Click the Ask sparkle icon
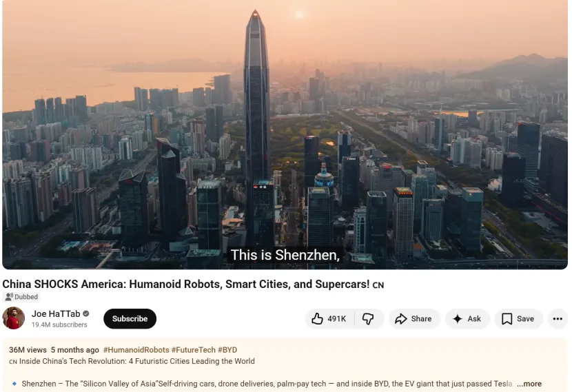The width and height of the screenshot is (572, 392). coord(457,319)
